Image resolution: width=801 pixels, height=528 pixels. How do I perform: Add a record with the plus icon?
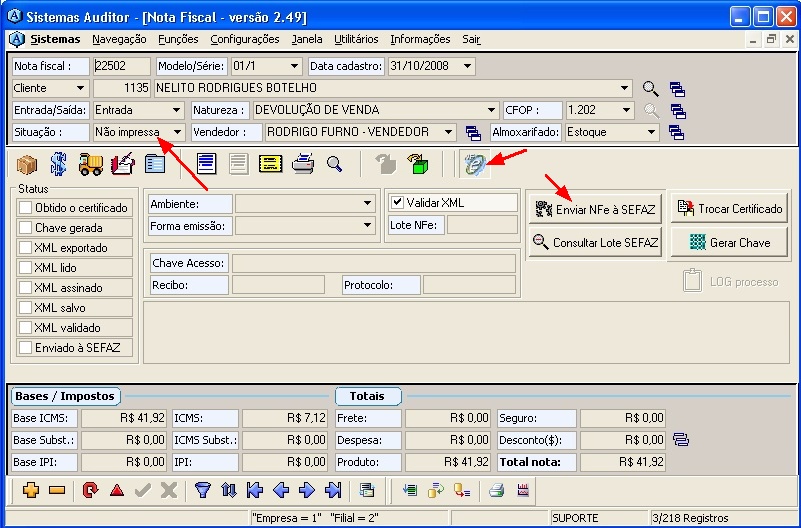pos(31,490)
